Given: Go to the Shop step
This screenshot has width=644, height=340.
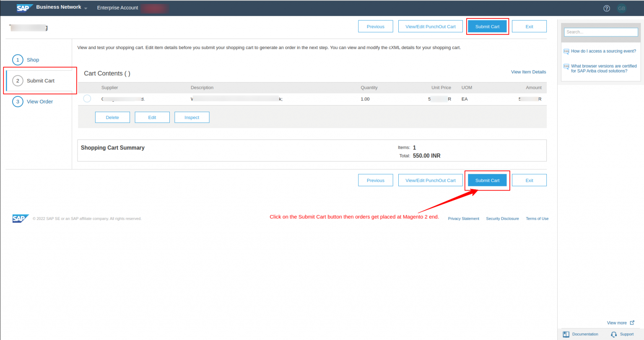Looking at the screenshot, I should coord(33,60).
